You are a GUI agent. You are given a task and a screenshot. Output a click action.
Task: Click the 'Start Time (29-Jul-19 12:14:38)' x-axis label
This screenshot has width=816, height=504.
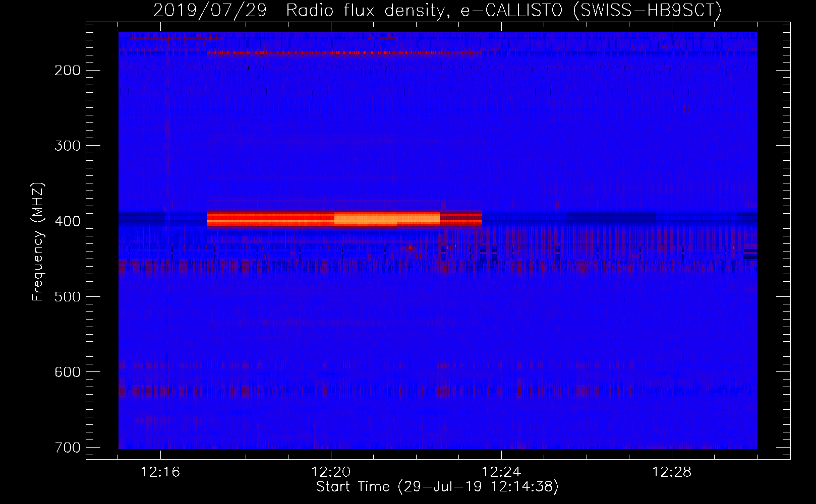click(437, 487)
